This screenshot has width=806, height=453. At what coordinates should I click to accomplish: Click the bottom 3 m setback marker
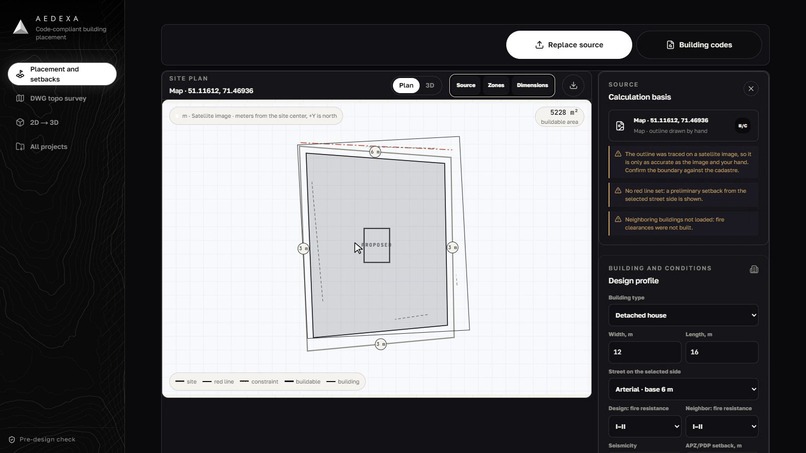click(x=380, y=344)
